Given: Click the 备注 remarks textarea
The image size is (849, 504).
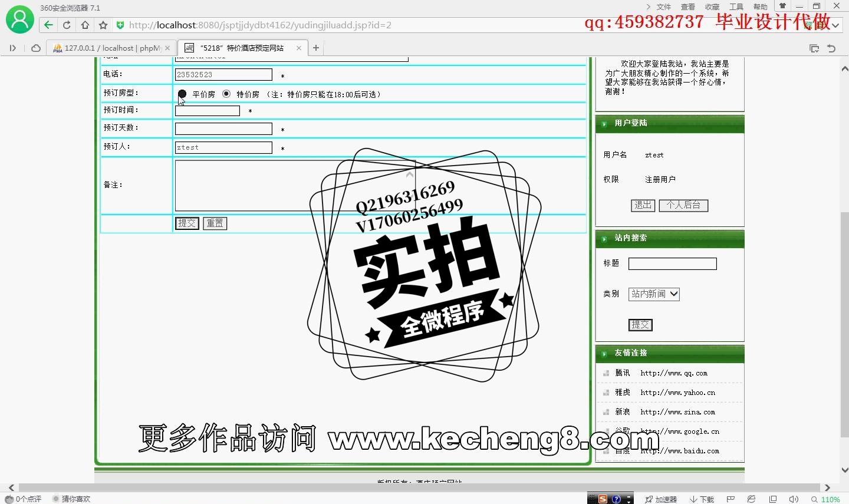Looking at the screenshot, I should tap(295, 186).
